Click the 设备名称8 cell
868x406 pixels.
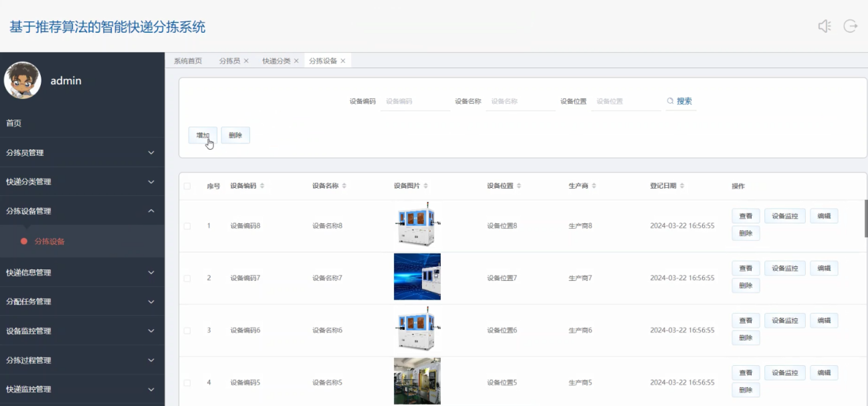point(327,226)
